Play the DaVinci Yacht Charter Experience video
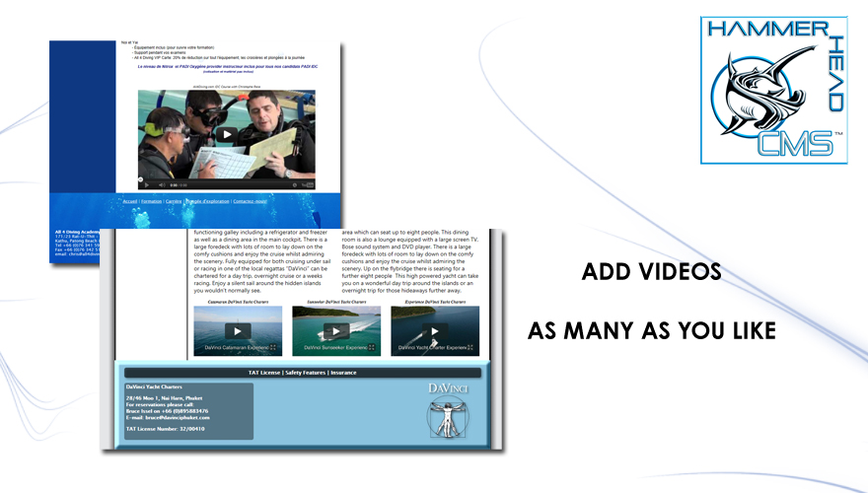 coord(435,331)
